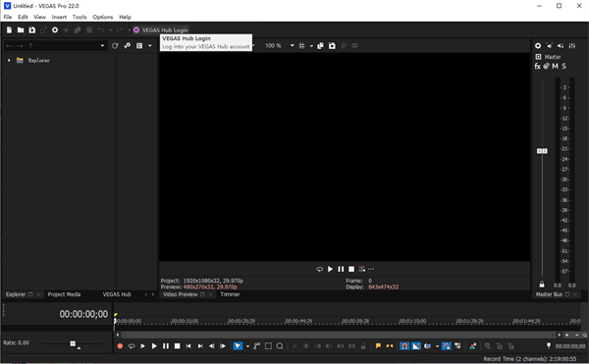The image size is (589, 364).
Task: Refresh the Explorer file list
Action: click(x=115, y=46)
